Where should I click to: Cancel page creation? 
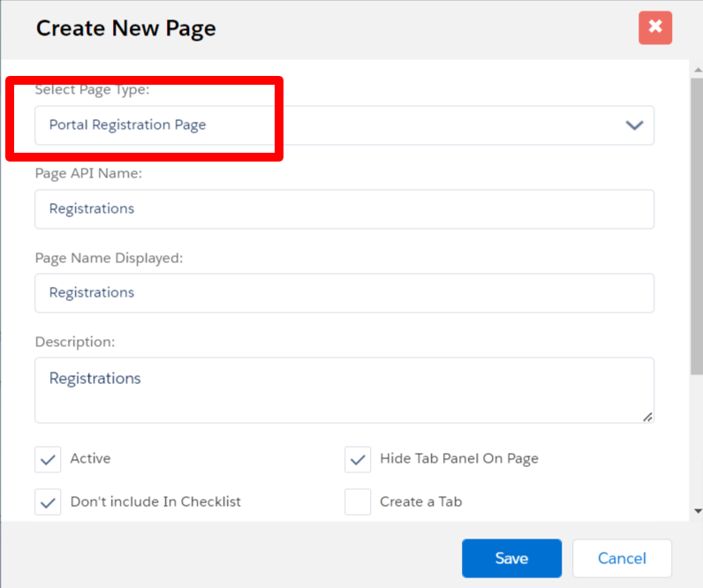622,558
